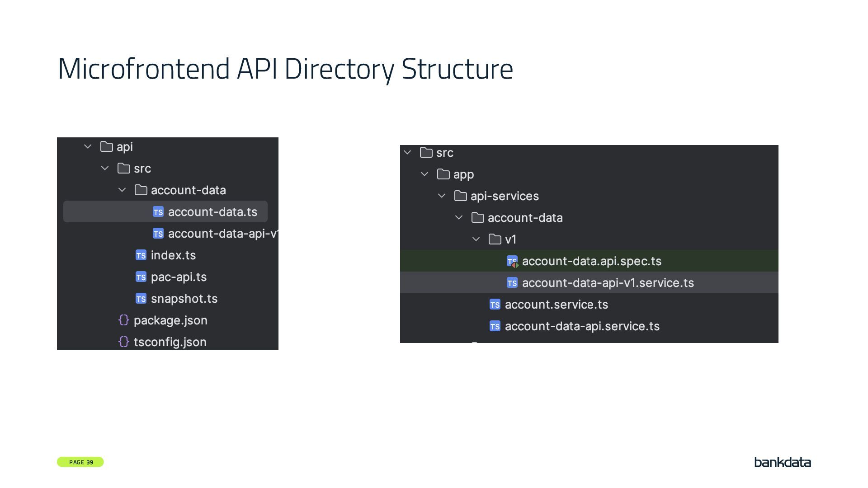
Task: Click the test file icon of account-data.api.spec.ts
Action: coord(512,262)
